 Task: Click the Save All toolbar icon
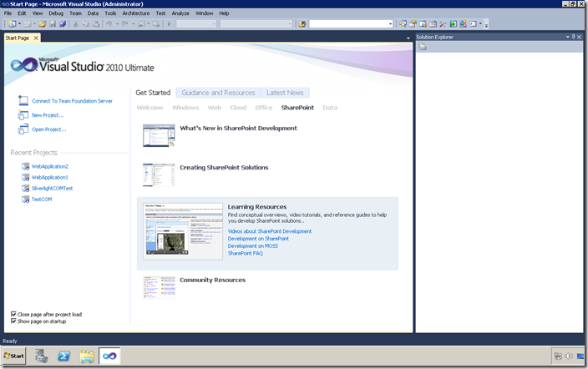[x=61, y=24]
